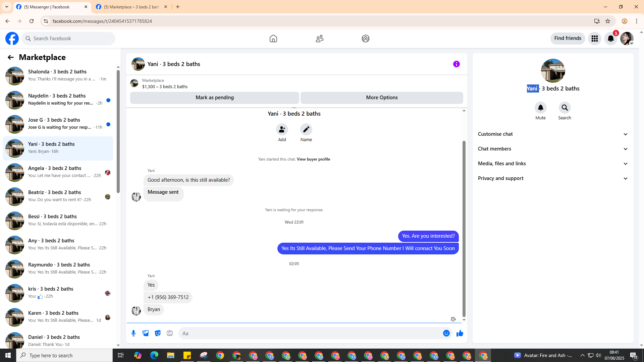Open the account profile picture menu
Image resolution: width=644 pixels, height=362 pixels.
pyautogui.click(x=627, y=39)
